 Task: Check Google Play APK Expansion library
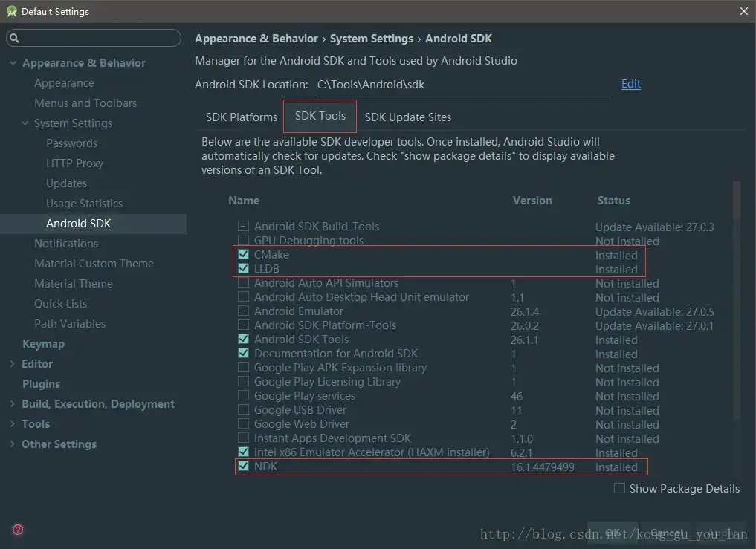tap(244, 367)
